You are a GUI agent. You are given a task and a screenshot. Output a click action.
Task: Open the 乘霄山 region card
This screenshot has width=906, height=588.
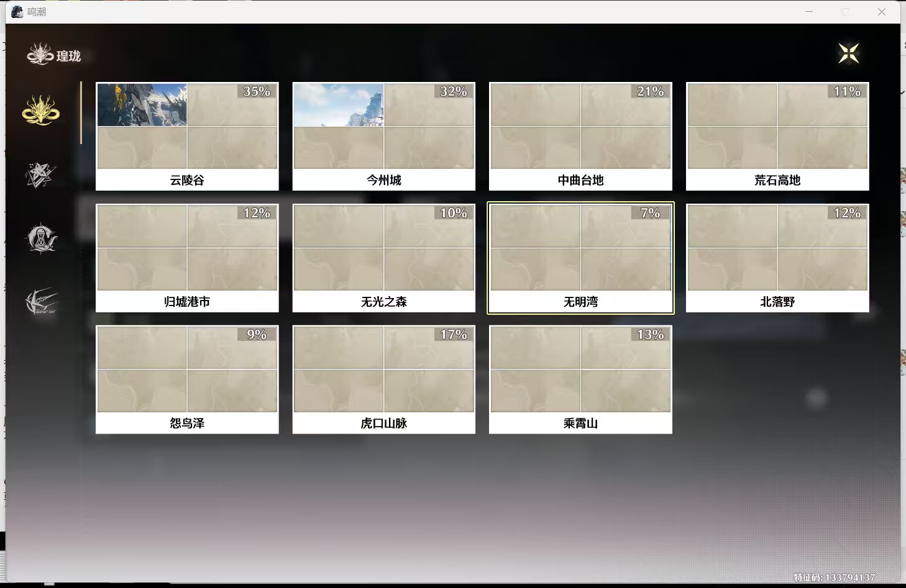pyautogui.click(x=580, y=379)
